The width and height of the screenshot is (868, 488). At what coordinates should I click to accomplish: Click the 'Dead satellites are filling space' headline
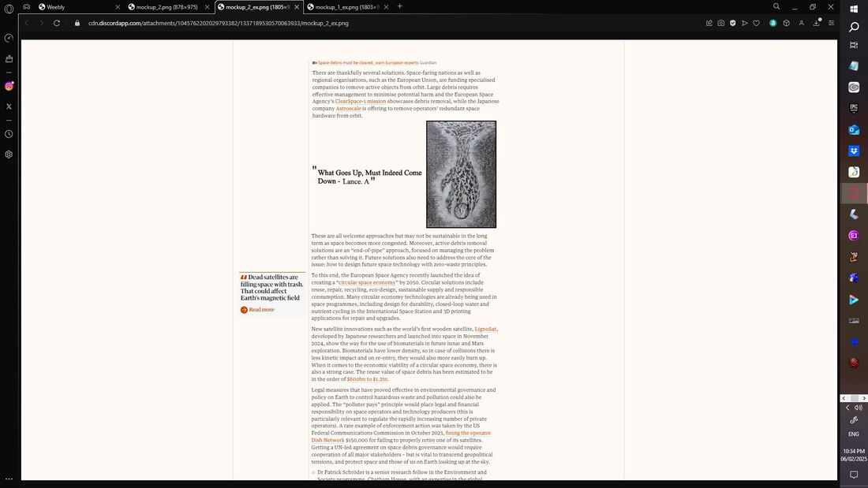(271, 288)
